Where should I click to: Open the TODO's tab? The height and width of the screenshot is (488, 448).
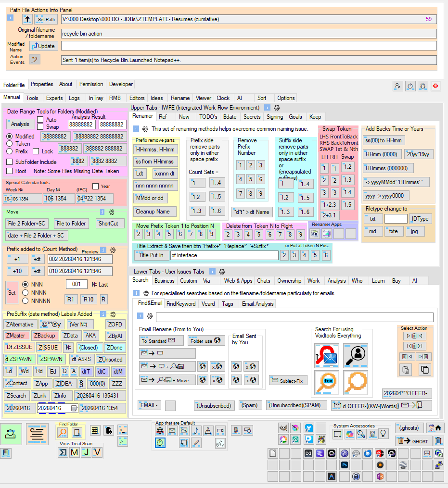pyautogui.click(x=208, y=117)
